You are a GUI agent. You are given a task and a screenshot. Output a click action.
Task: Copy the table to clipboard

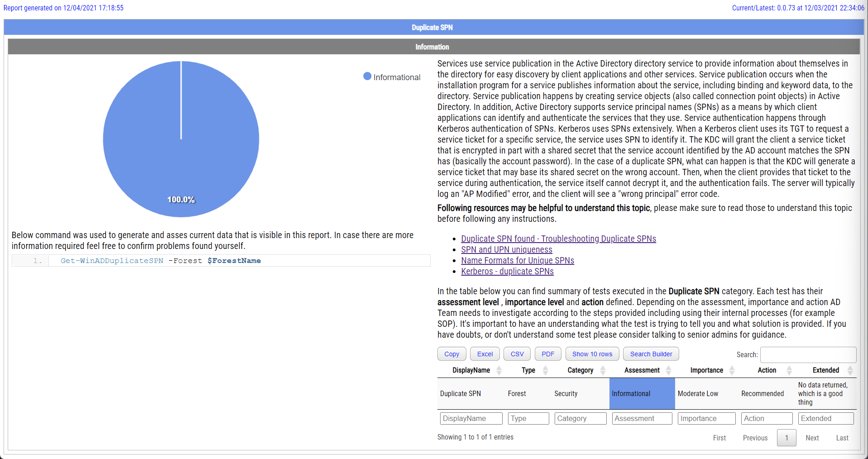451,354
